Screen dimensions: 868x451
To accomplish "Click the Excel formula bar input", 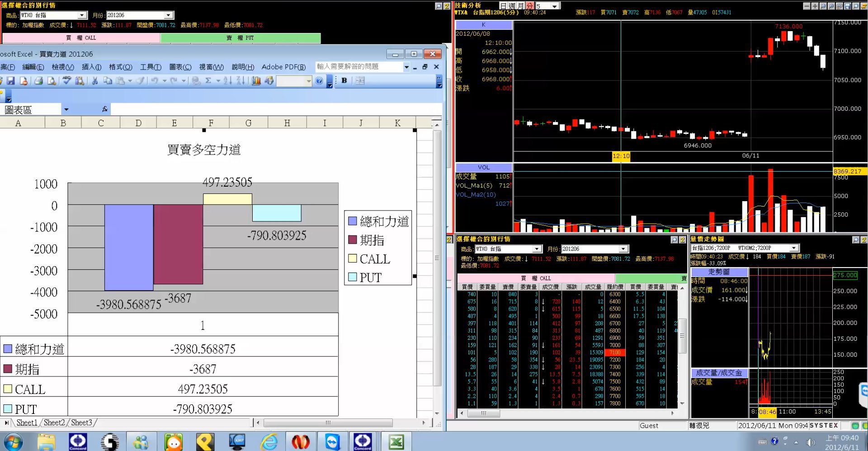I will click(x=276, y=109).
